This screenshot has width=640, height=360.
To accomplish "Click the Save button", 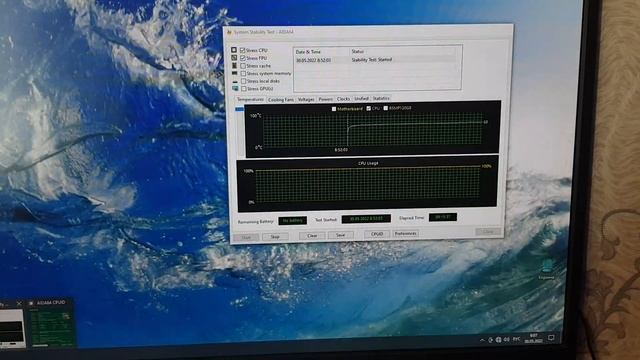I will click(340, 235).
